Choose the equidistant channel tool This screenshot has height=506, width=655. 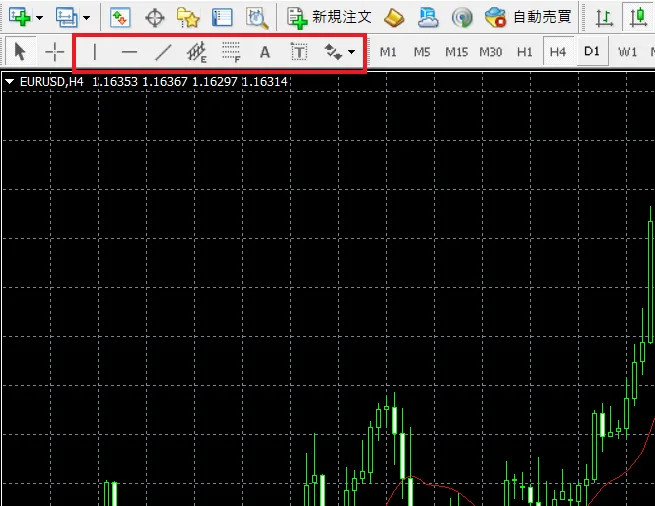[198, 52]
